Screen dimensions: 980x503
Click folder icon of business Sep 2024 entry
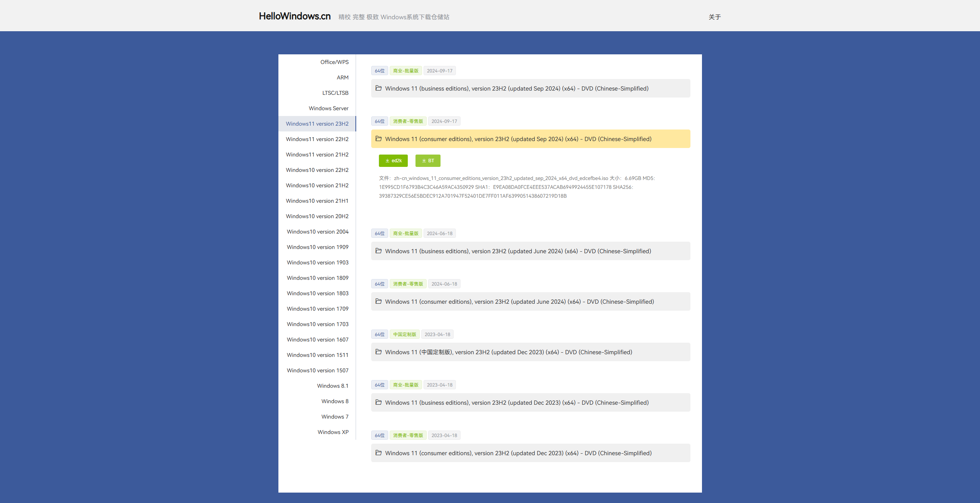tap(379, 88)
